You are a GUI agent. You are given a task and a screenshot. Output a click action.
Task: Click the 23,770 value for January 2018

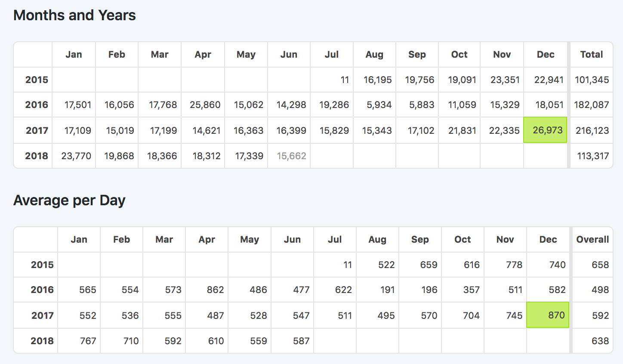click(x=76, y=156)
